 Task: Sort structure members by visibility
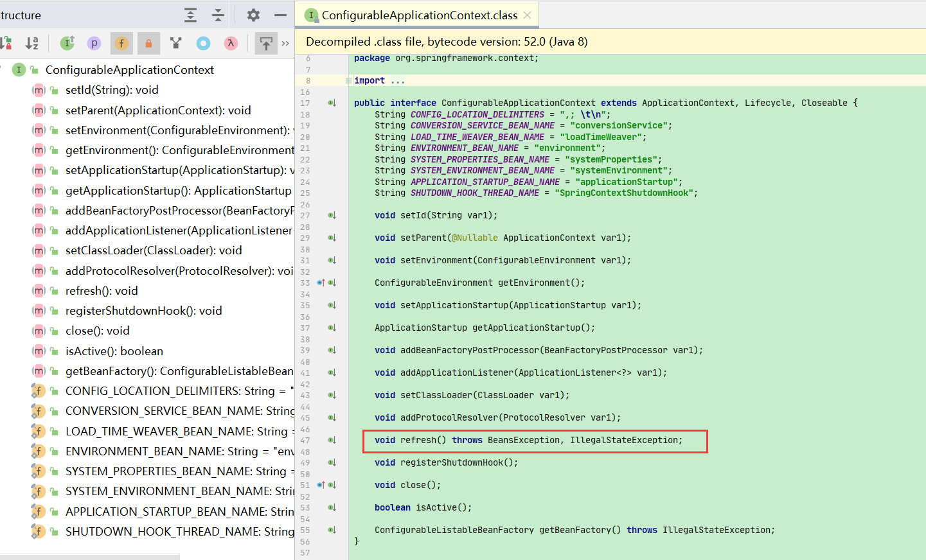(x=6, y=43)
